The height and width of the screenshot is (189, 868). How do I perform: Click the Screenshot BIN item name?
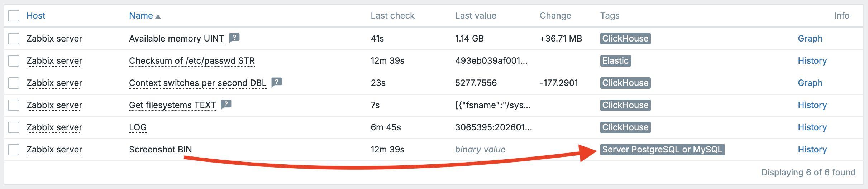click(160, 150)
